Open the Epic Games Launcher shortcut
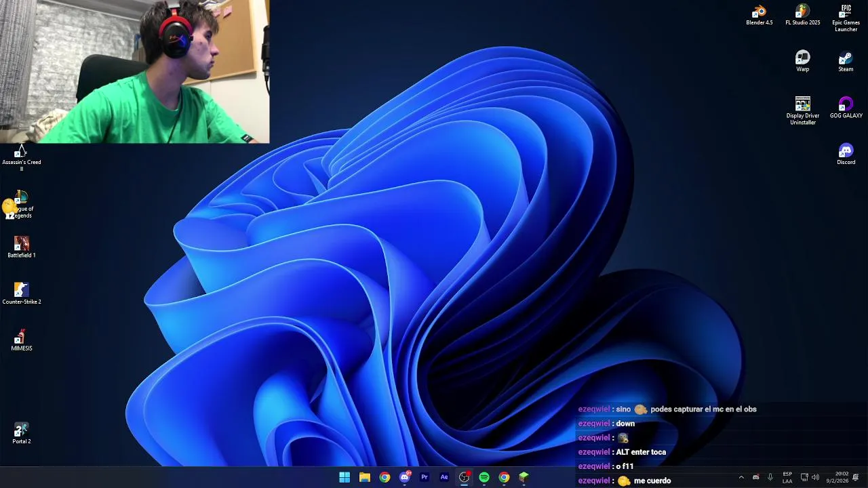Screen dimensions: 868x488 pyautogui.click(x=846, y=18)
